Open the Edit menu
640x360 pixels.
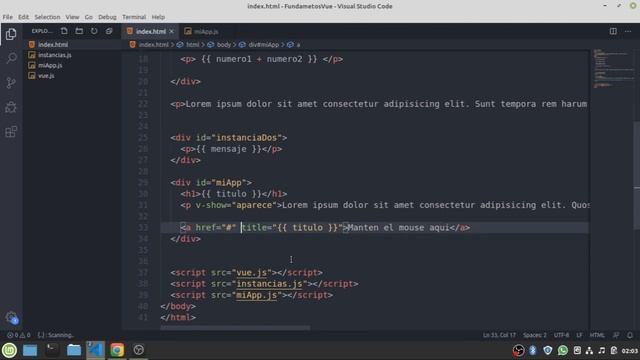coord(23,17)
